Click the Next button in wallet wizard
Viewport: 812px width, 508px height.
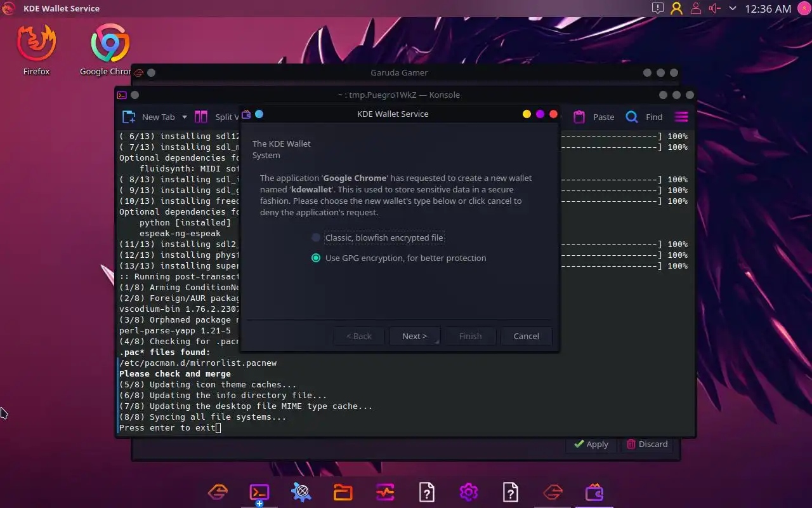414,336
